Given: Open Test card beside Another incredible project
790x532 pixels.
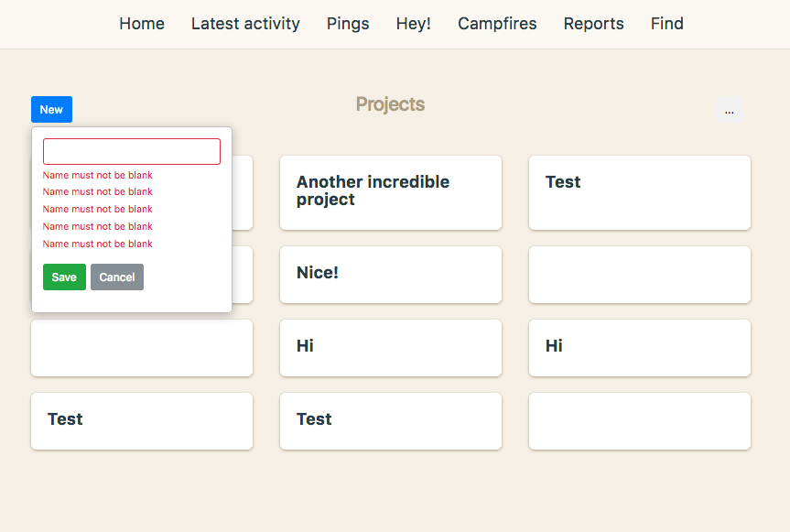Looking at the screenshot, I should 640,192.
